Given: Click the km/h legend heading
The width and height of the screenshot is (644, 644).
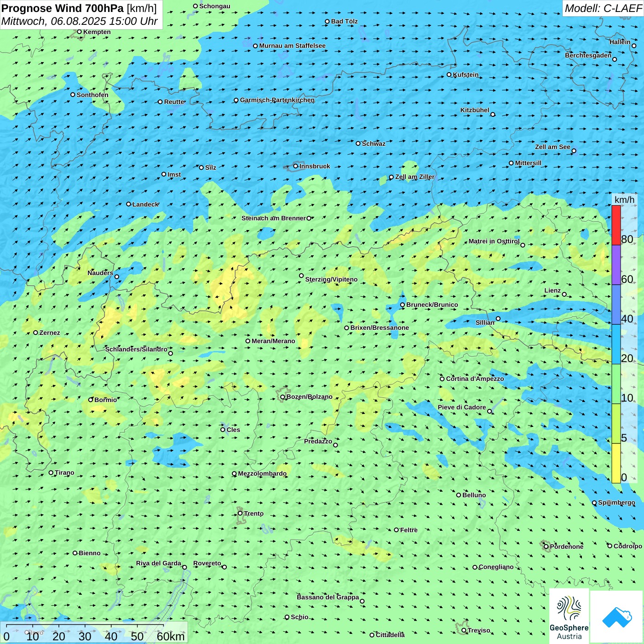Looking at the screenshot, I should coord(624,200).
